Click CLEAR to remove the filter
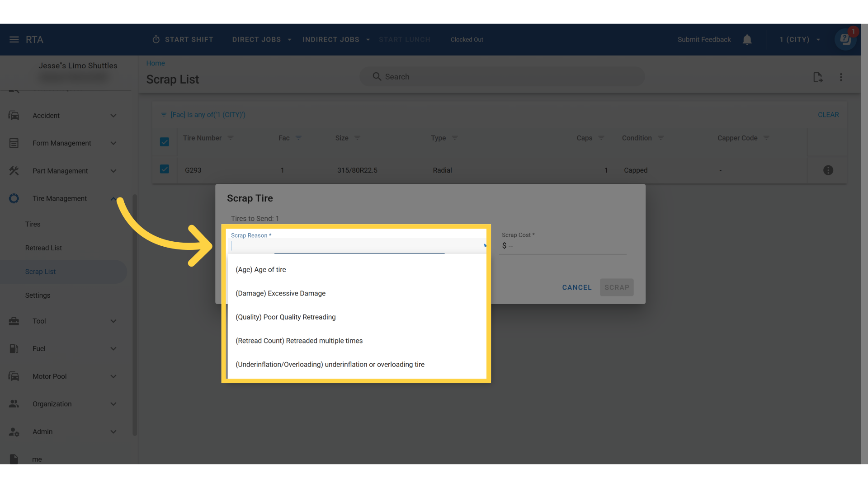Viewport: 868px width, 488px height. [828, 115]
